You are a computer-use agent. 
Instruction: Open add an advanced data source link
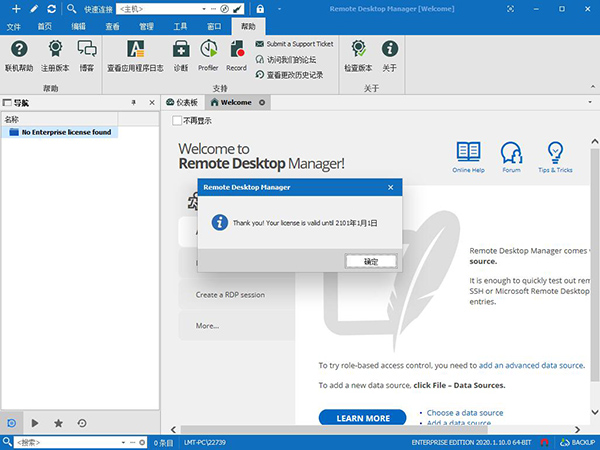tap(532, 365)
